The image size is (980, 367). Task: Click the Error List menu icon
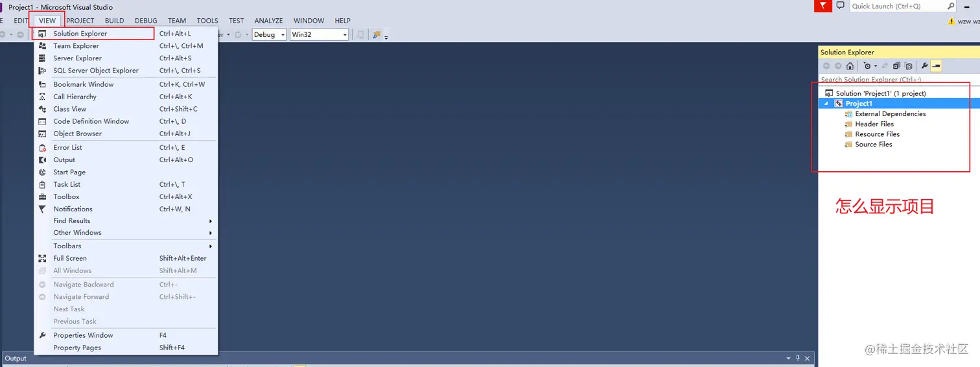point(42,148)
